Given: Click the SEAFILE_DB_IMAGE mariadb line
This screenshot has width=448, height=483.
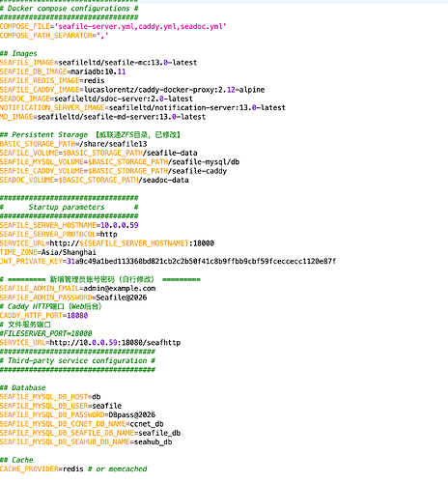Looking at the screenshot, I should (x=63, y=71).
